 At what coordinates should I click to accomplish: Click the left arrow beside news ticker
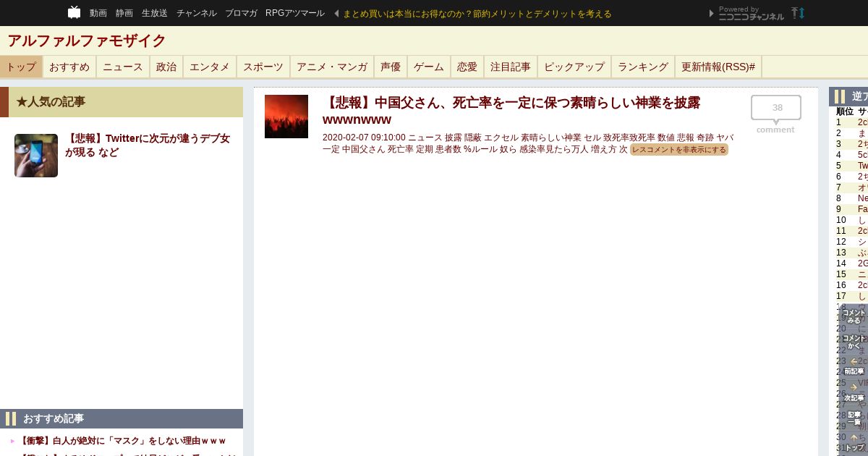[336, 13]
